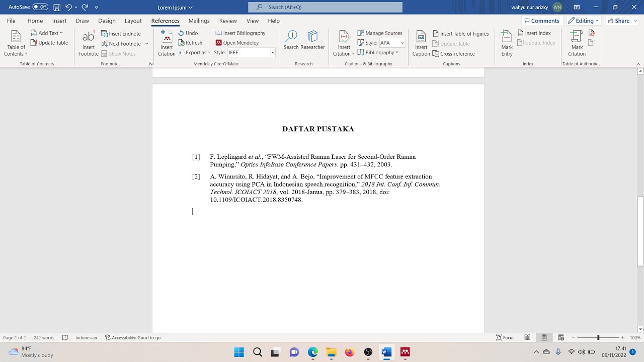Viewport: 644px width, 362px height.
Task: Click the Save icon in title bar
Action: click(57, 8)
